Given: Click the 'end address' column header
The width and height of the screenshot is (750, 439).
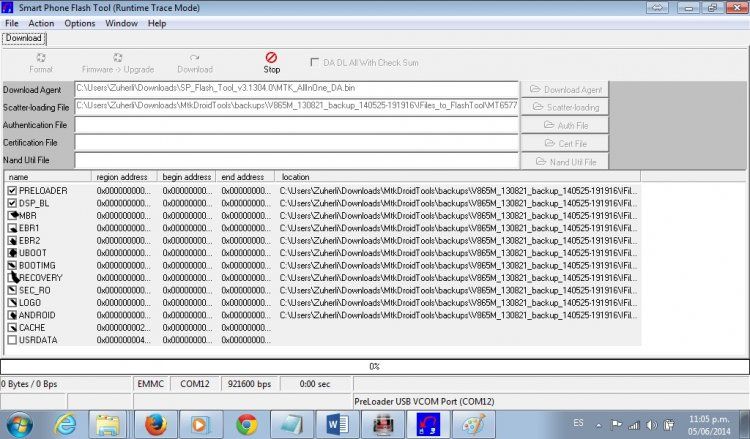Looking at the screenshot, I should click(x=245, y=177).
